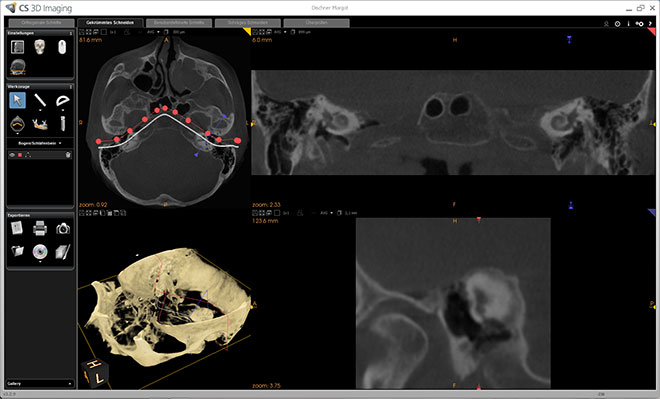Switch to the Orthogonale Schnitte tab
Viewport: 660px width, 399px height.
point(41,23)
